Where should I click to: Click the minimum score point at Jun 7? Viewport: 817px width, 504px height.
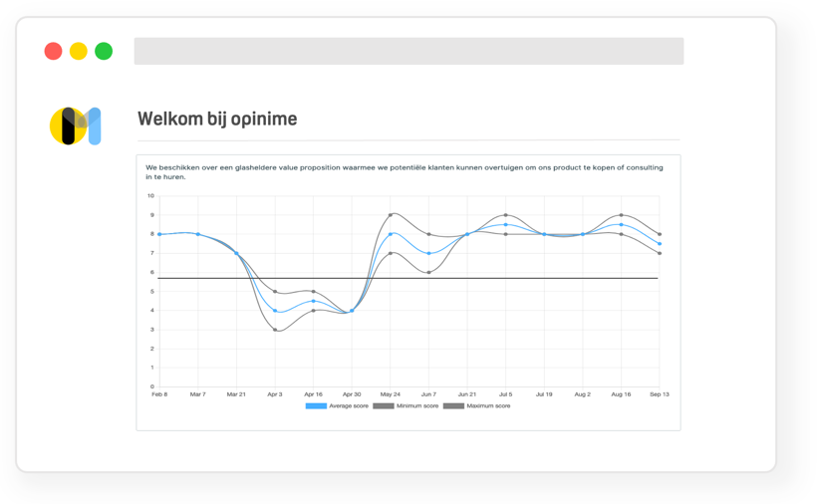click(429, 272)
